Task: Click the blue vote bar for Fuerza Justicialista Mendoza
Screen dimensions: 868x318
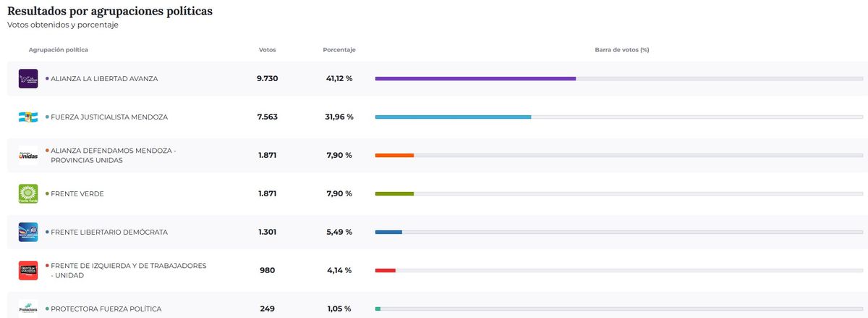Action: tap(453, 117)
